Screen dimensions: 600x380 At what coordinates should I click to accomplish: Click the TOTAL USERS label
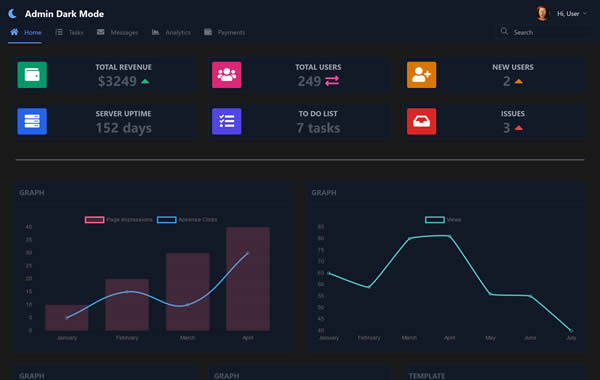point(318,67)
